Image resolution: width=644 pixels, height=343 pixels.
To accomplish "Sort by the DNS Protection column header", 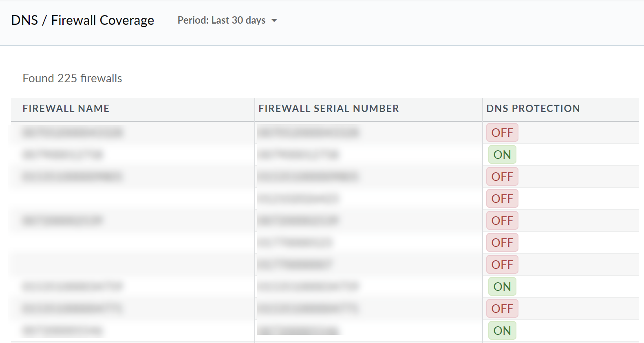I will click(x=533, y=109).
